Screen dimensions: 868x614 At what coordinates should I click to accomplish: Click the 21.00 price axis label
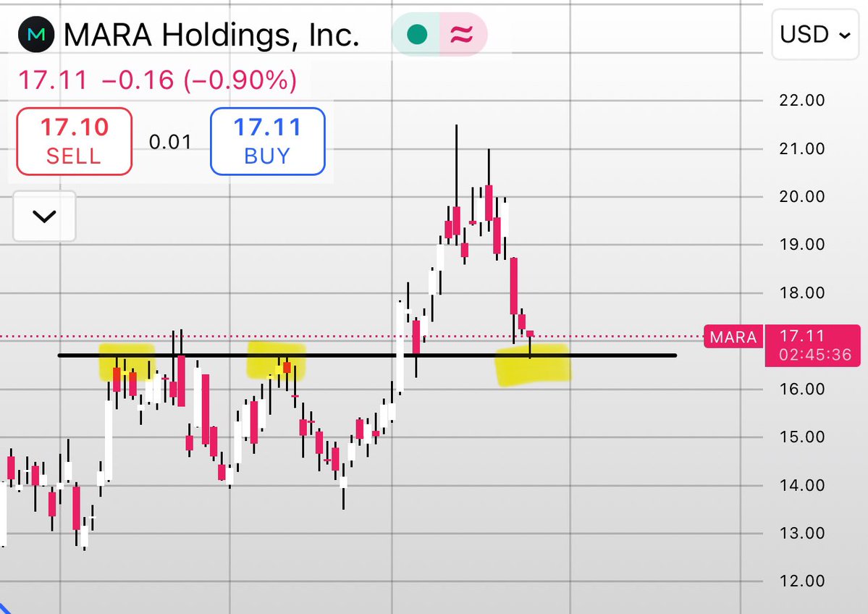pos(802,148)
